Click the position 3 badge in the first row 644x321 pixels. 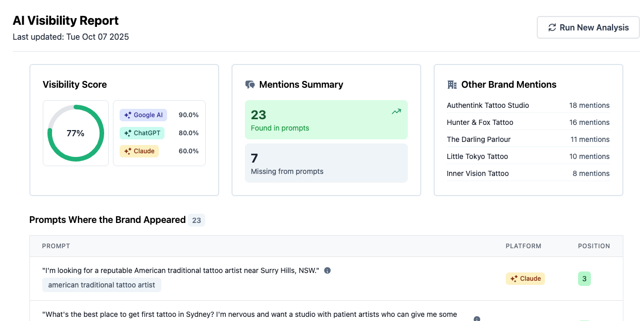[x=584, y=279]
